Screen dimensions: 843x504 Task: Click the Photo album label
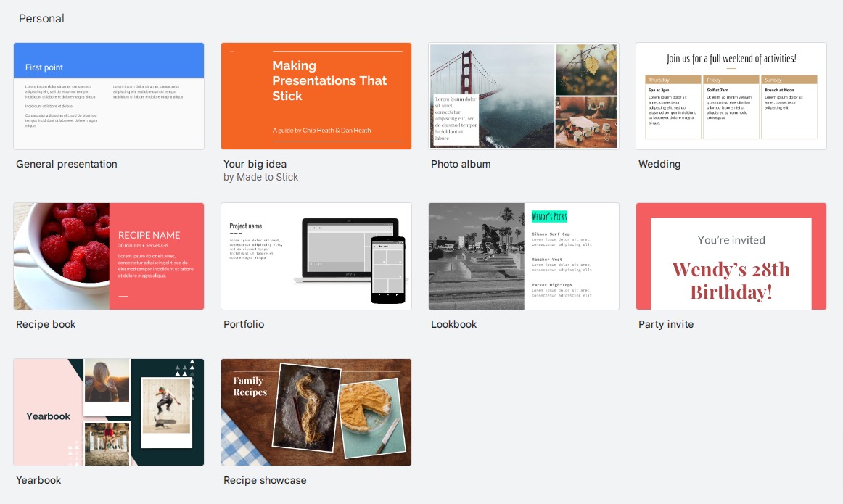coord(461,164)
